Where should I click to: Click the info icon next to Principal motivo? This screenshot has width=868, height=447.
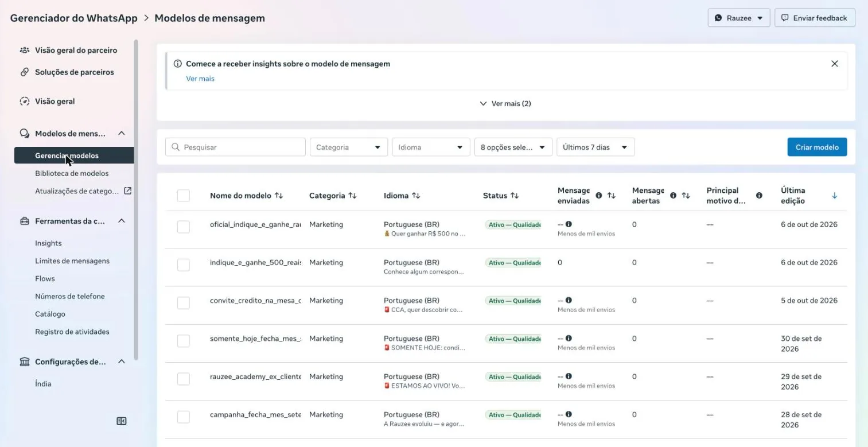pyautogui.click(x=759, y=196)
